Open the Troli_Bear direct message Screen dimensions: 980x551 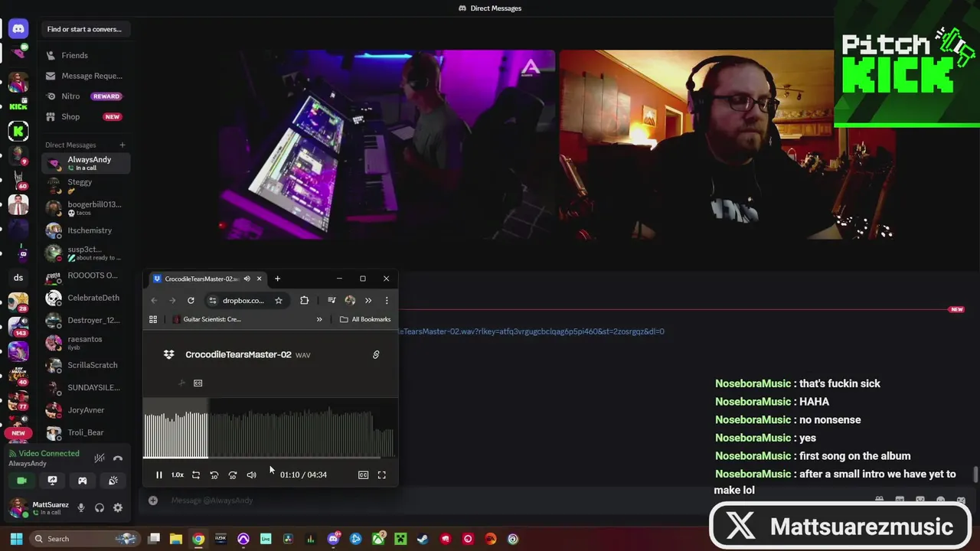pos(86,432)
